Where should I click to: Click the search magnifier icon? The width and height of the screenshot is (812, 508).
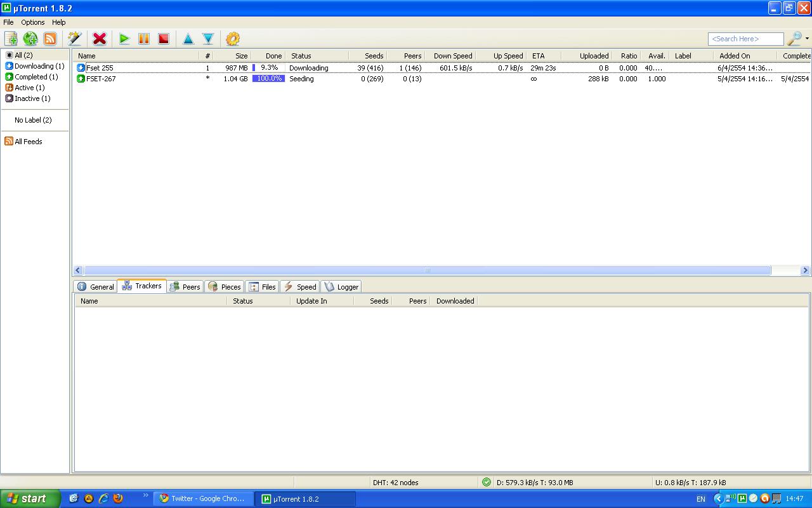tap(794, 39)
